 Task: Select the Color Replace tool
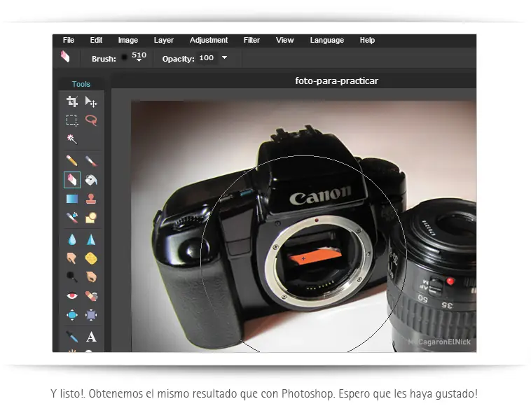pos(71,217)
